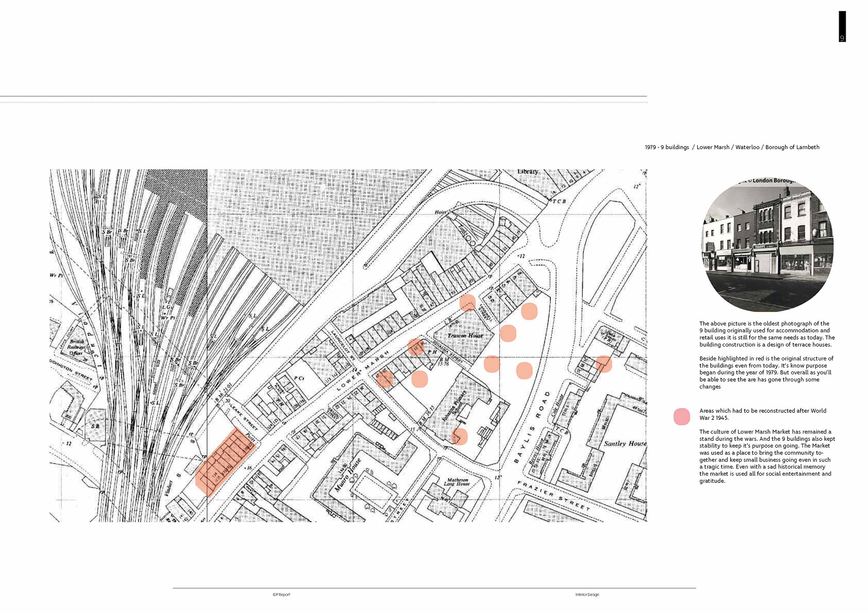Click the 'Santley House' map label
This screenshot has width=868, height=614.
(625, 444)
